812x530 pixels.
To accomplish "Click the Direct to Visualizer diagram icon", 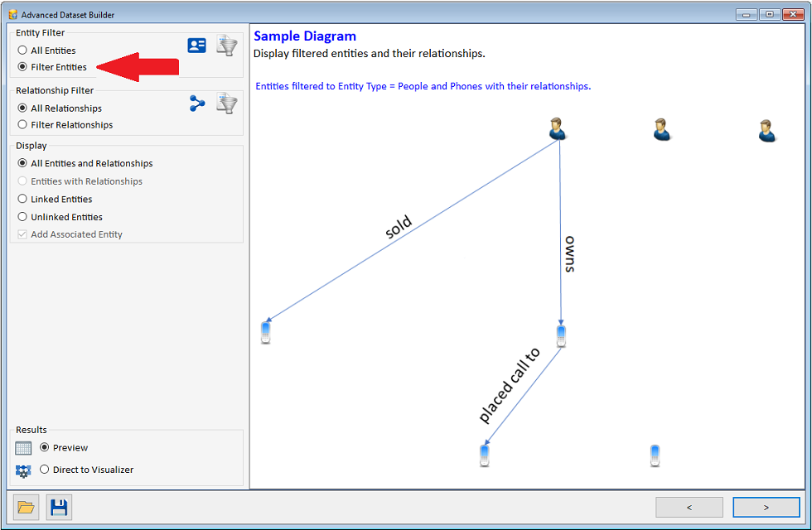I will pyautogui.click(x=23, y=470).
